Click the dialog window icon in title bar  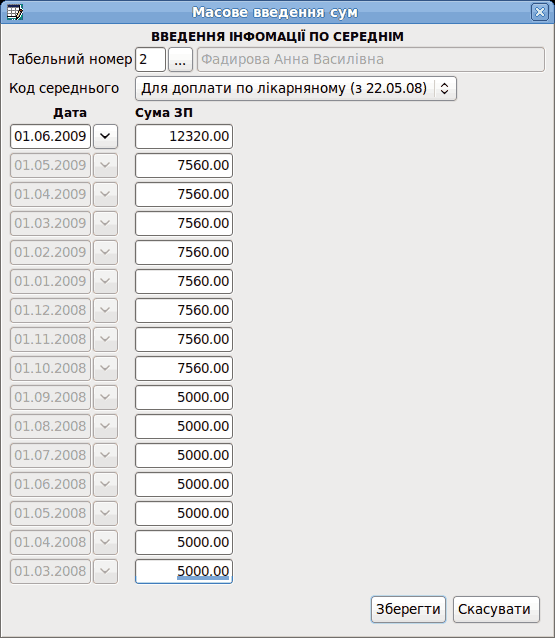[15, 12]
